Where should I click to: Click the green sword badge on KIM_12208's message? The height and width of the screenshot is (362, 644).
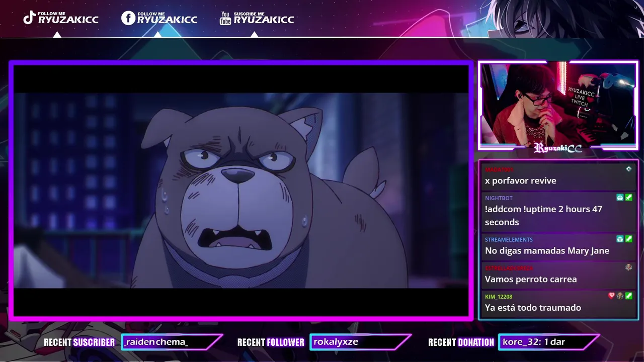(x=628, y=296)
